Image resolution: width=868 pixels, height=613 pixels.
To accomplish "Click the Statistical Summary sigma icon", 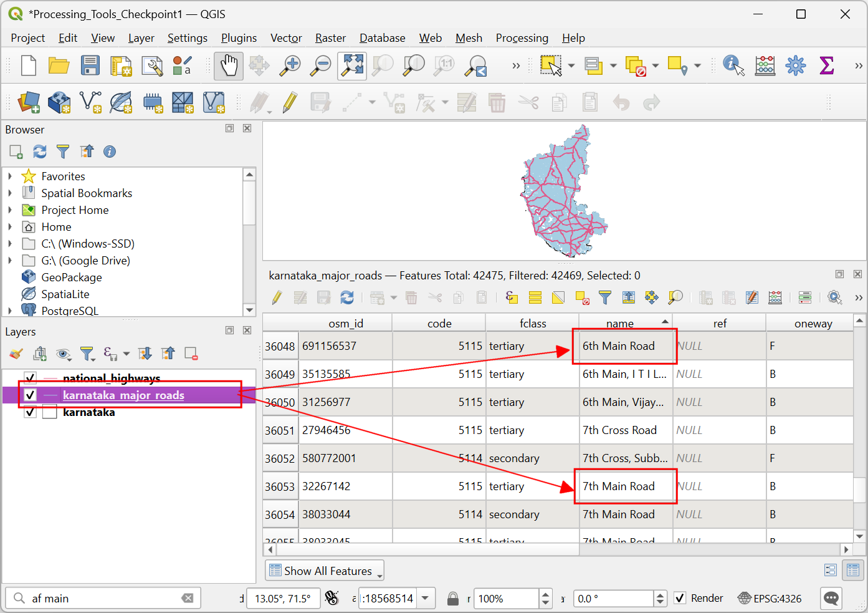I will pos(827,65).
